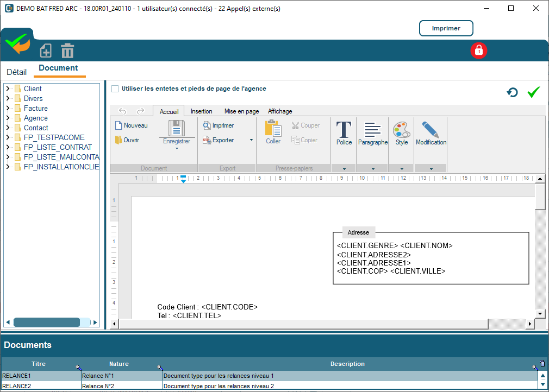Click the Modification pencil icon
The width and height of the screenshot is (549, 392).
coord(431,133)
